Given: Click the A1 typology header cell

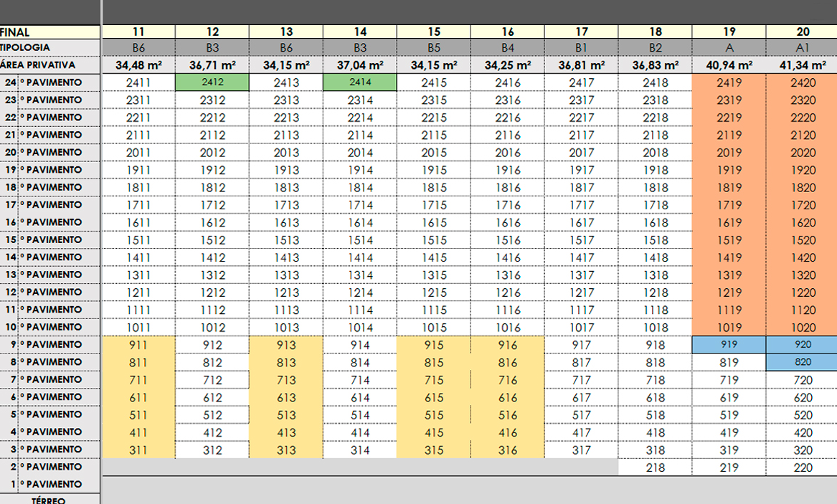Looking at the screenshot, I should 803,47.
